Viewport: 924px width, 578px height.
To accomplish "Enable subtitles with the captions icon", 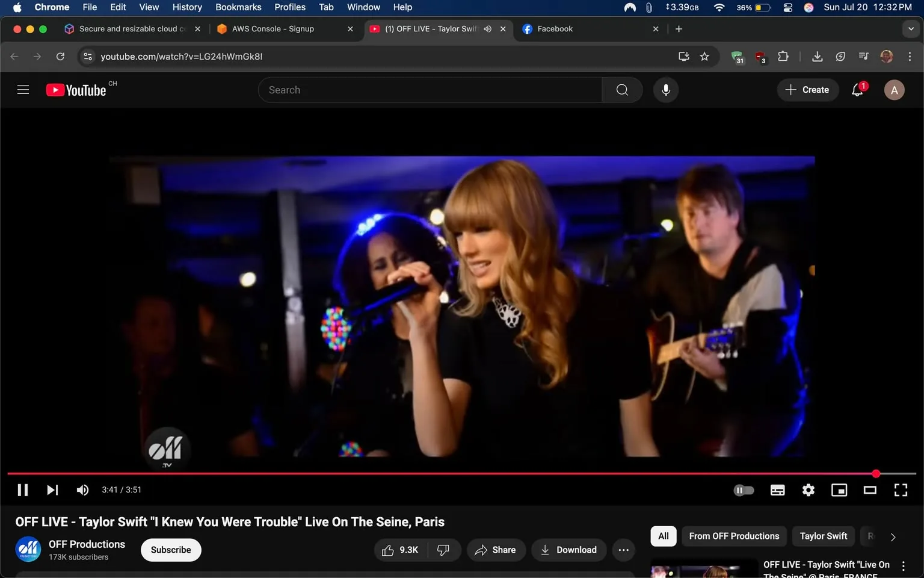I will point(777,489).
